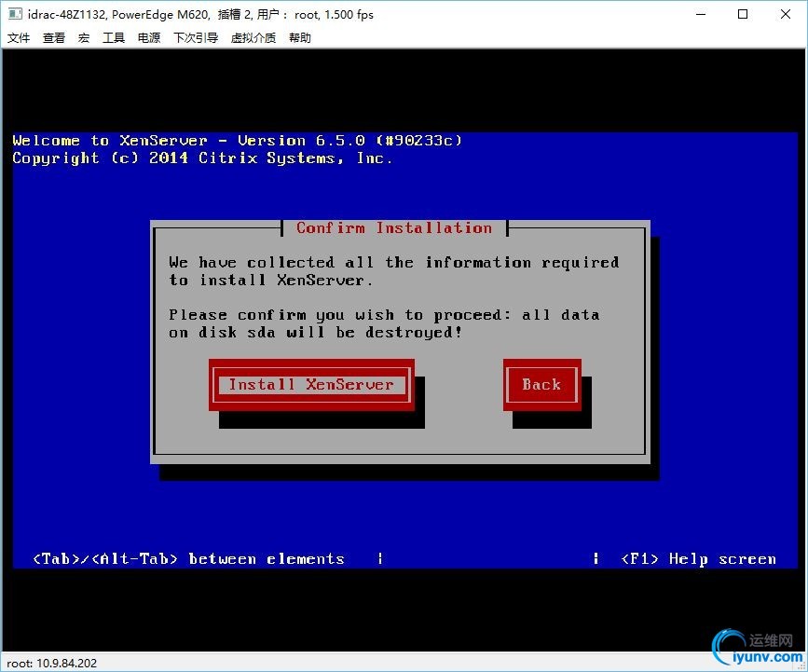Click the Copyright 2014 Citrix Systems line
The image size is (808, 672).
202,158
